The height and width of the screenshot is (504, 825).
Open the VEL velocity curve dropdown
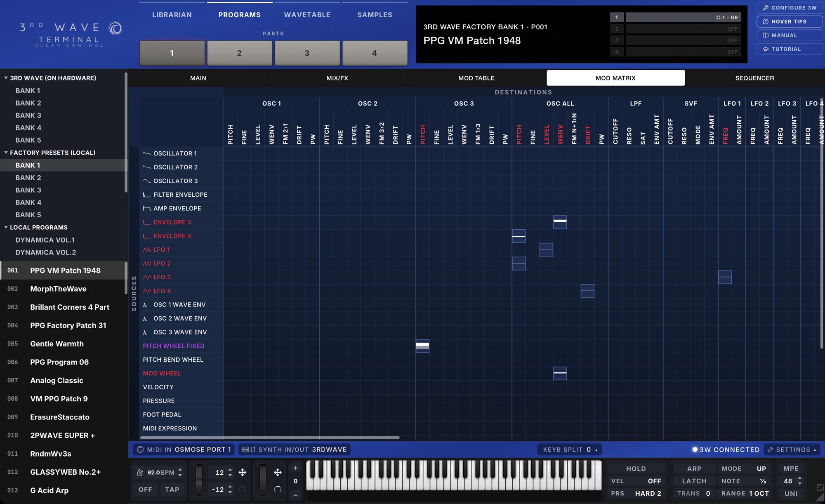(636, 481)
